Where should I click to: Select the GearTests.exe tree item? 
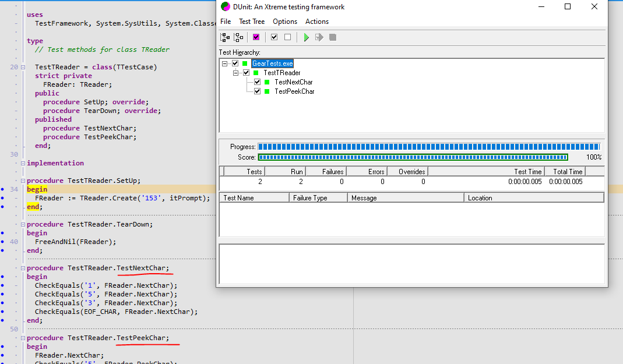point(273,63)
